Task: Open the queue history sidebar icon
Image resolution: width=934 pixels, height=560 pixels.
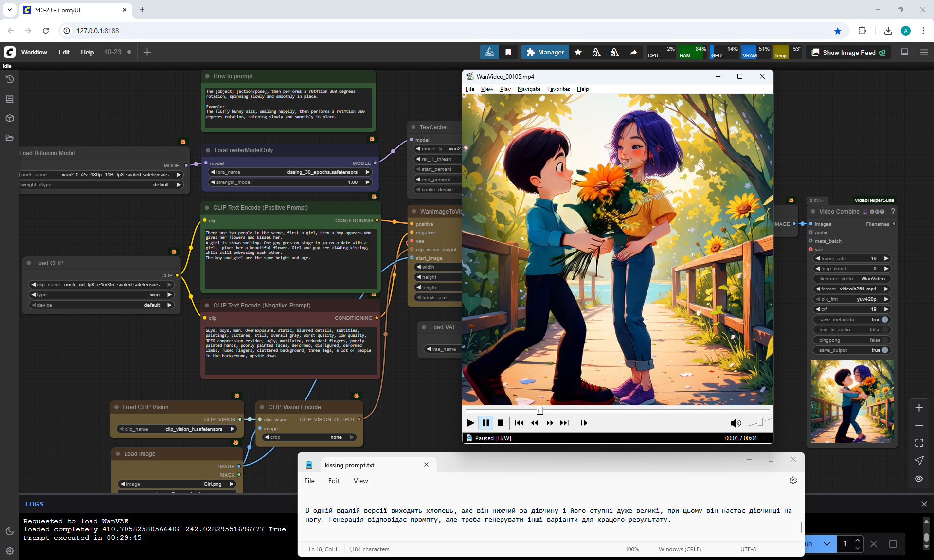Action: [10, 79]
